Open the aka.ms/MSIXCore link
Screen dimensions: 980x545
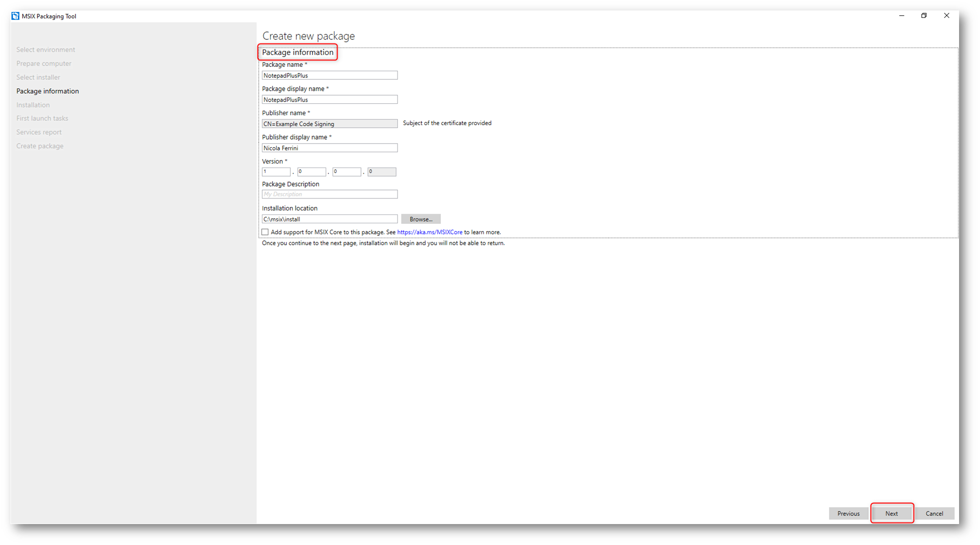tap(429, 232)
